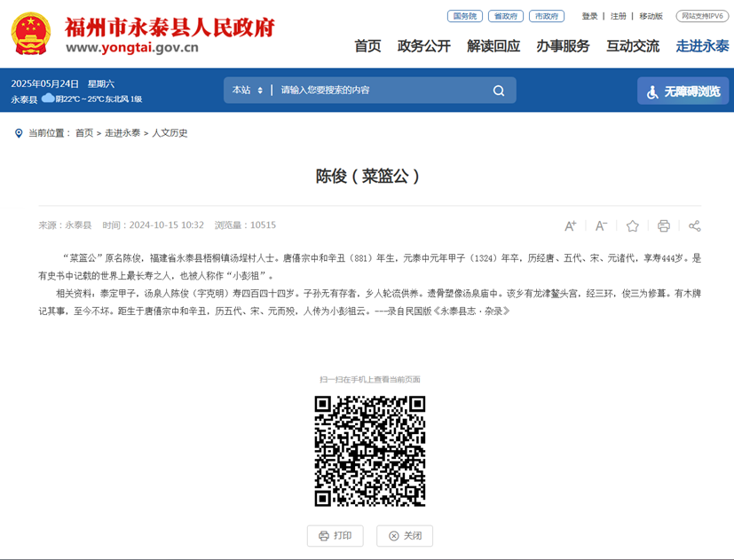Image resolution: width=734 pixels, height=560 pixels.
Task: Click into the search input field
Action: (382, 91)
